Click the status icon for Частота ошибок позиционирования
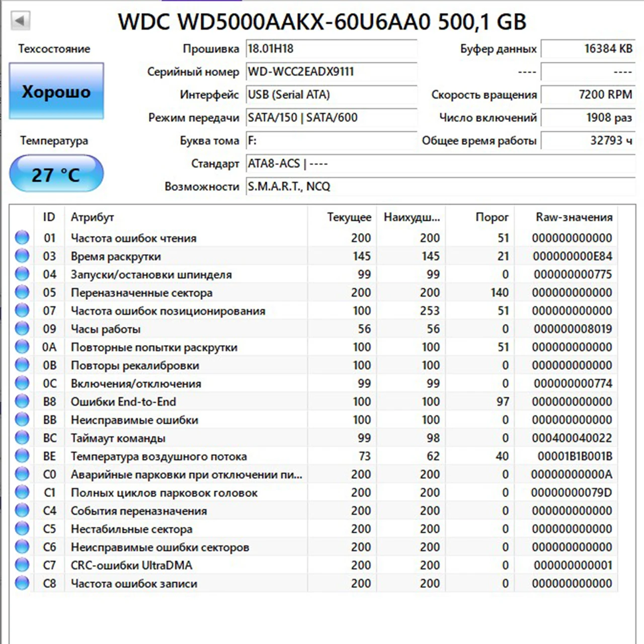The height and width of the screenshot is (644, 644). [x=22, y=310]
